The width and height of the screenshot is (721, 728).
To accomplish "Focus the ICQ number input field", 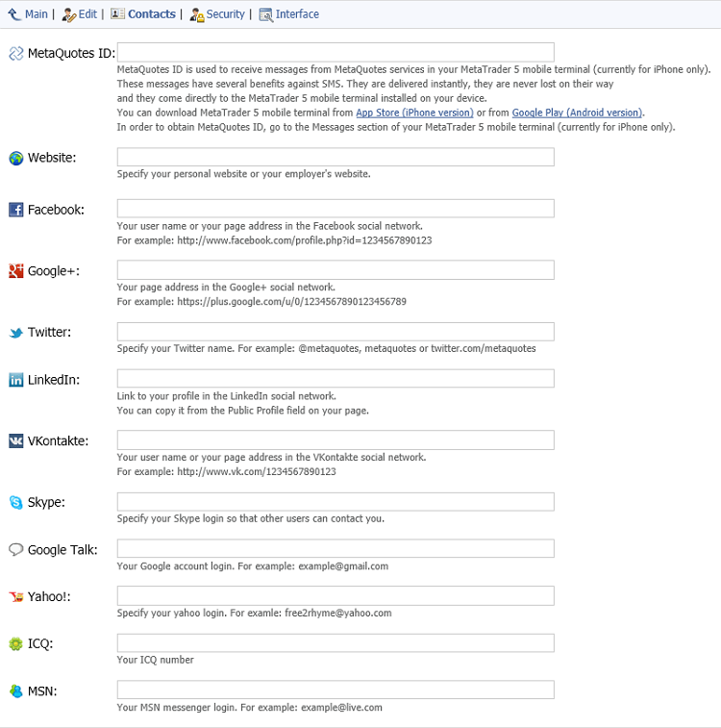I will 336,643.
